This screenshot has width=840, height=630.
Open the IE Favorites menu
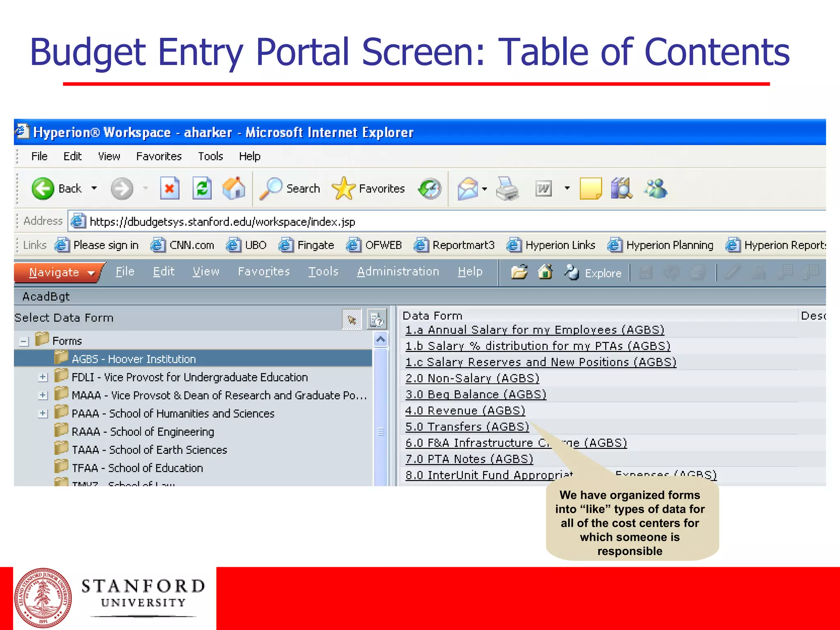point(159,156)
